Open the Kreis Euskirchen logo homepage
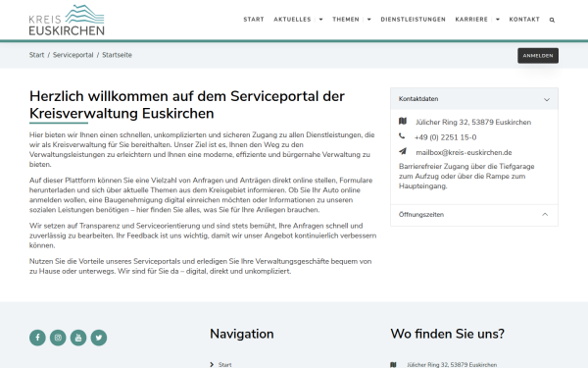This screenshot has width=588, height=368. tap(67, 20)
